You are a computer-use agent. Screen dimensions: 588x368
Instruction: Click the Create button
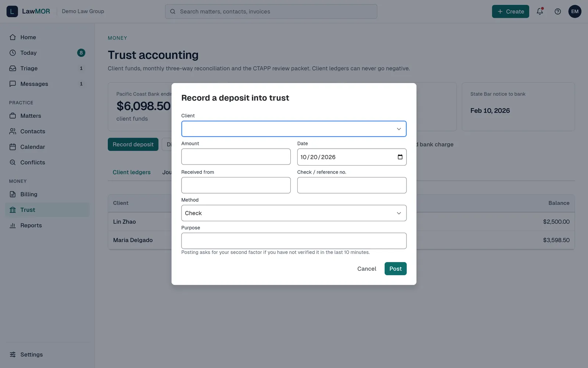510,11
